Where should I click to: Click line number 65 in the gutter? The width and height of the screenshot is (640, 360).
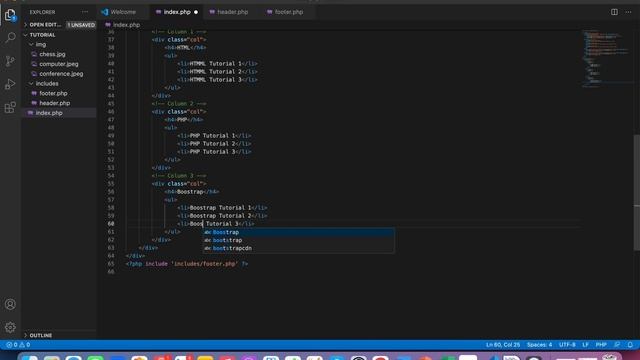pos(111,264)
